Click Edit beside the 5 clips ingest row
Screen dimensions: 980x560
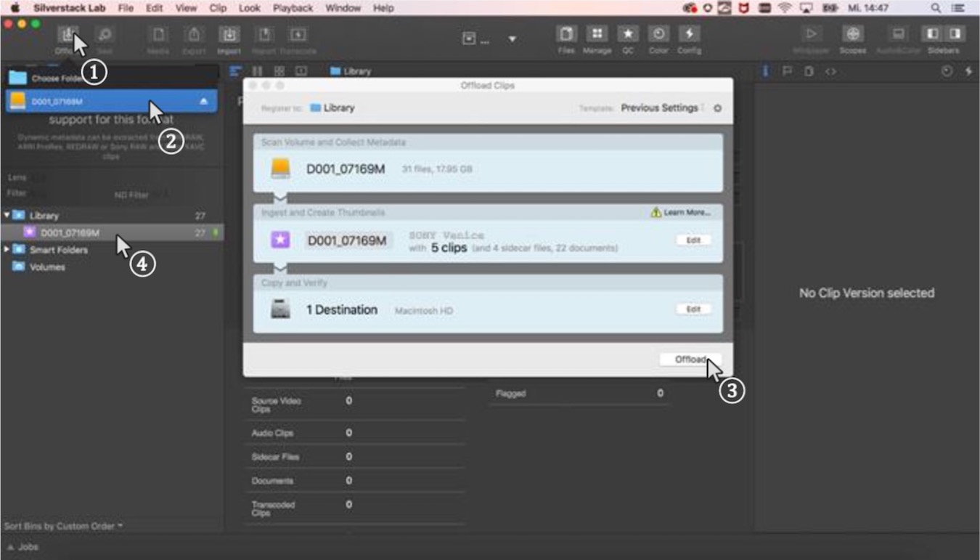693,240
